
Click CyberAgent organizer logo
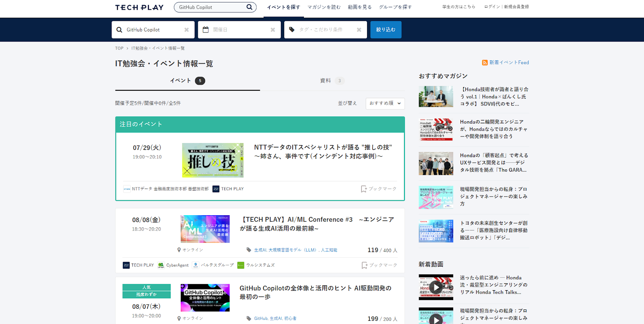[161, 265]
